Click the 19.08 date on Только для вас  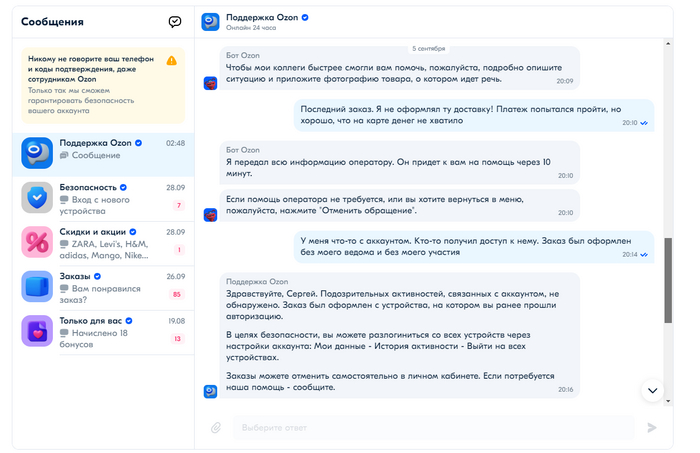pyautogui.click(x=177, y=321)
